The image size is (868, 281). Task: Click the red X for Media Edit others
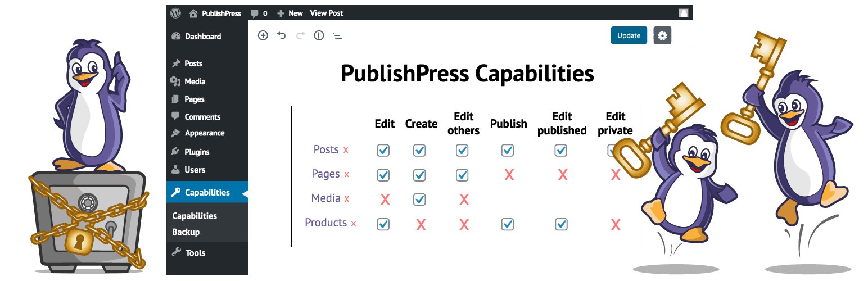tap(464, 199)
